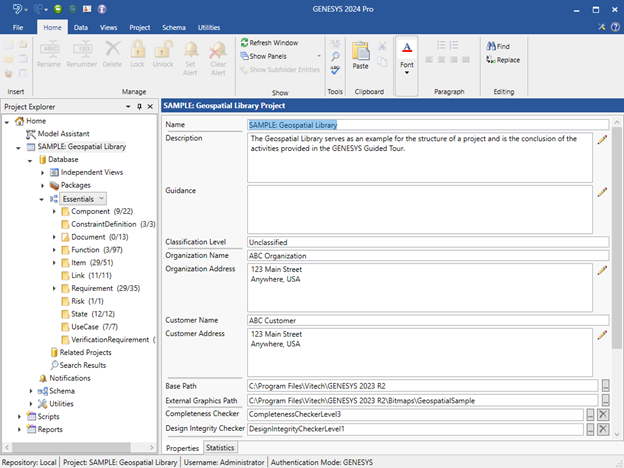Viewport: 624px width, 468px height.
Task: Clear the Design Integrity Checker X button
Action: tap(603, 429)
